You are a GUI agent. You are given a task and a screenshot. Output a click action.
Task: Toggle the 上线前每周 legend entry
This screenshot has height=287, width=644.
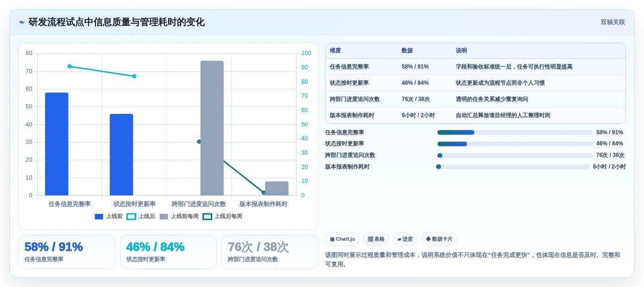(179, 216)
